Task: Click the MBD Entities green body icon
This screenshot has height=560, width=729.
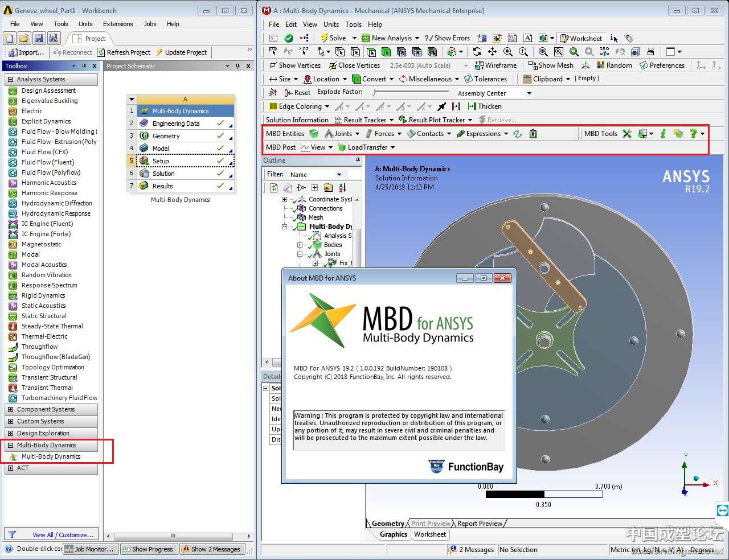Action: (314, 134)
